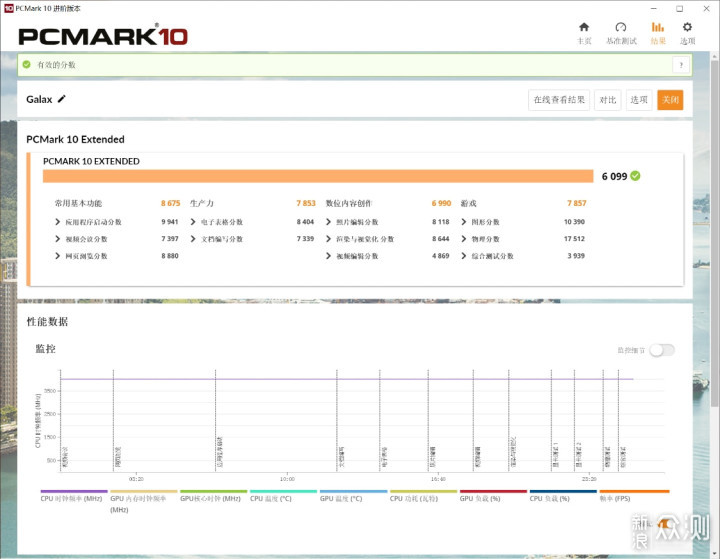Click the Digital content creation score 6 990
This screenshot has height=559, width=720.
click(x=441, y=203)
